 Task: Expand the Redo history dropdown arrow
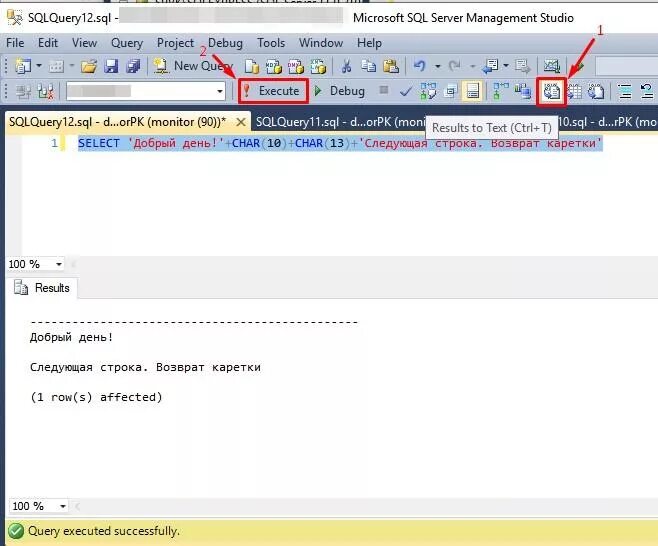pos(473,66)
